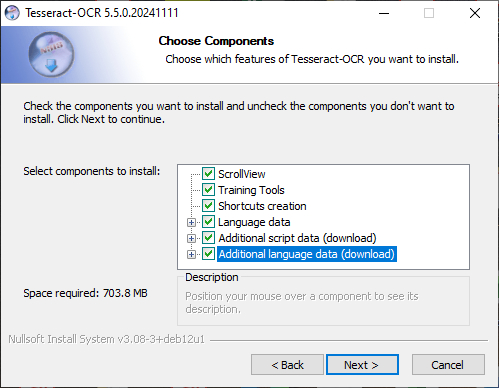Select the Language data label
This screenshot has height=388, width=499.
pos(254,222)
